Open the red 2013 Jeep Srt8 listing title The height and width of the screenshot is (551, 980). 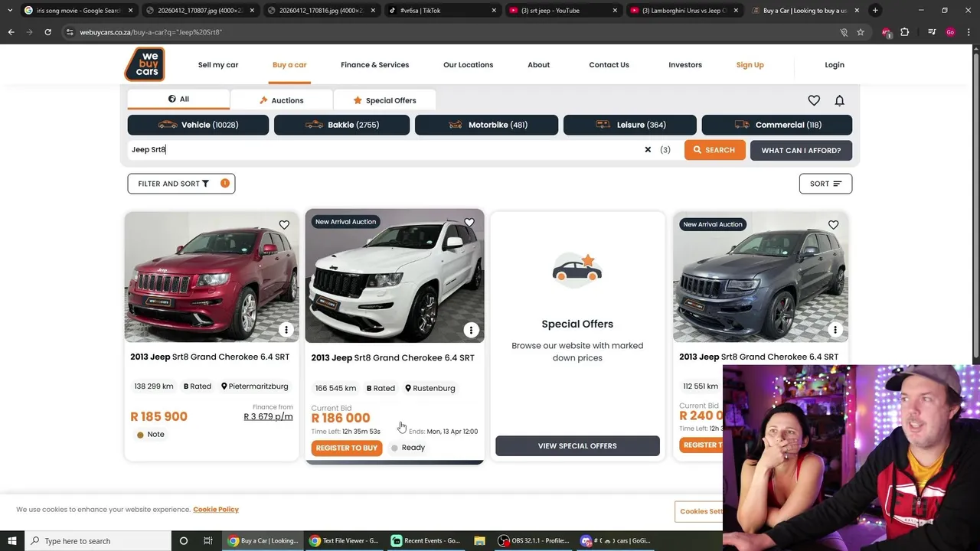(x=210, y=357)
